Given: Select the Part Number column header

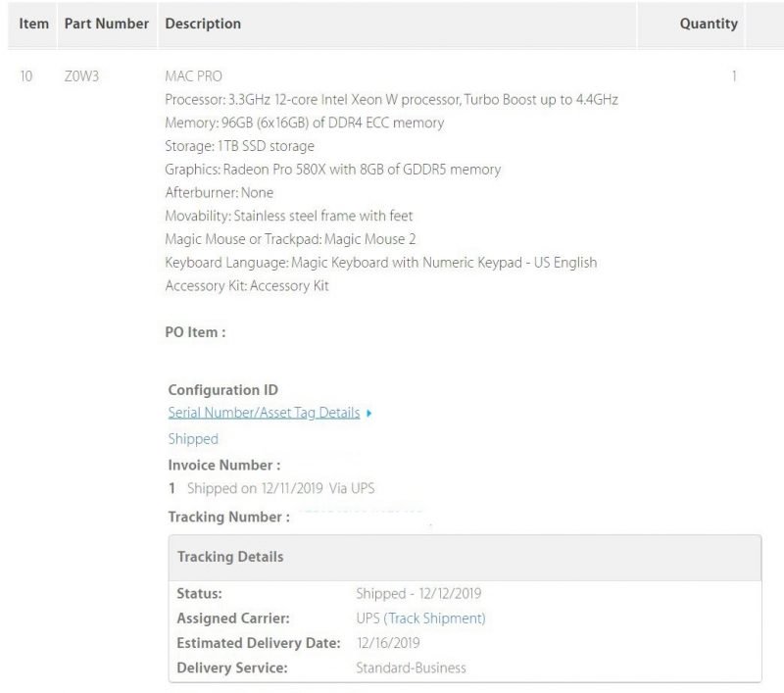Looking at the screenshot, I should coord(107,24).
